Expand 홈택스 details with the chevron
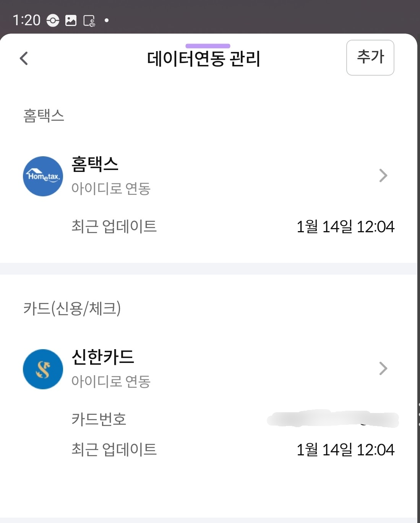Screen dimensions: 420x523 click(383, 176)
